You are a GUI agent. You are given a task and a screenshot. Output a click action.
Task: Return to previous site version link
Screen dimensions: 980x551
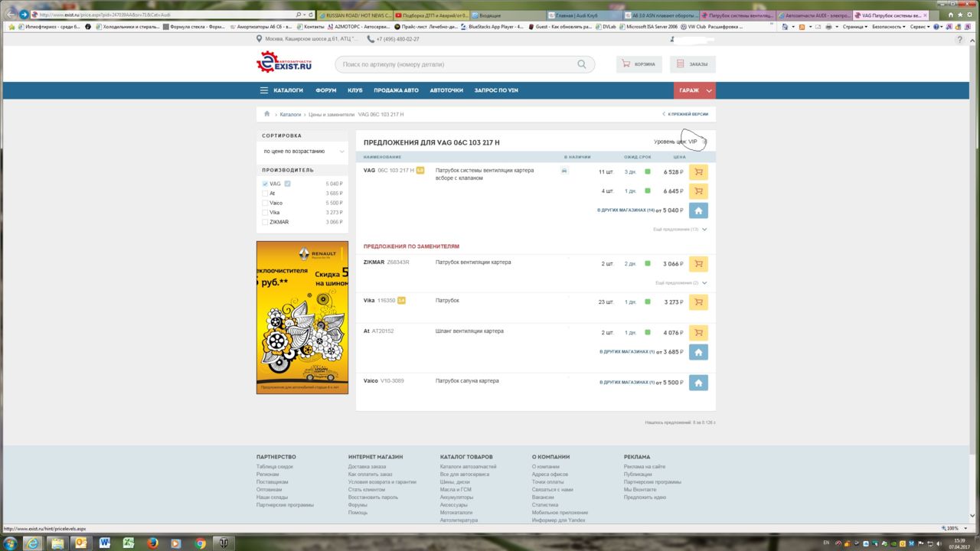[x=685, y=114]
